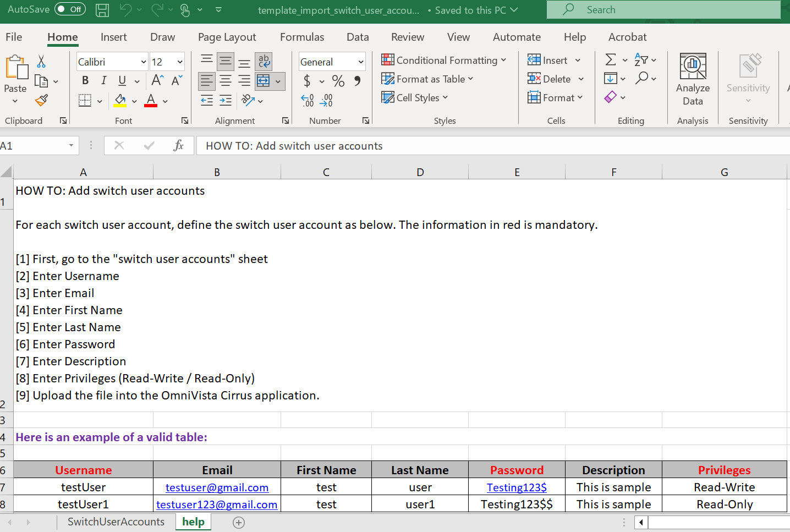Image resolution: width=790 pixels, height=532 pixels.
Task: Click the Copy icon
Action: 41,81
